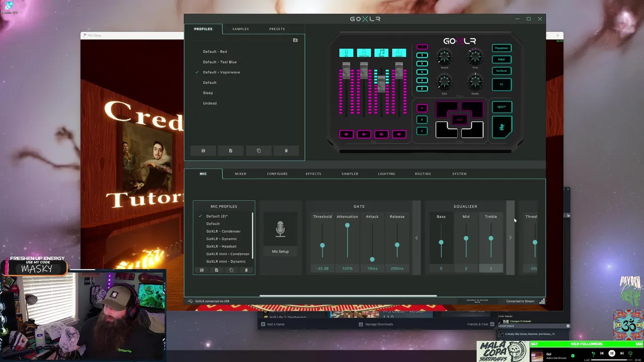
Task: Select sampler bank A
Action: click(x=422, y=108)
